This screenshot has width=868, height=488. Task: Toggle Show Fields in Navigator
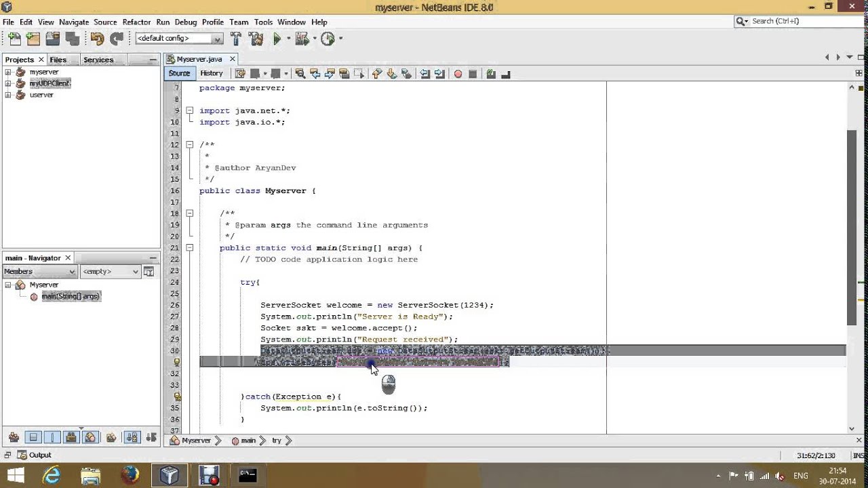tap(33, 437)
